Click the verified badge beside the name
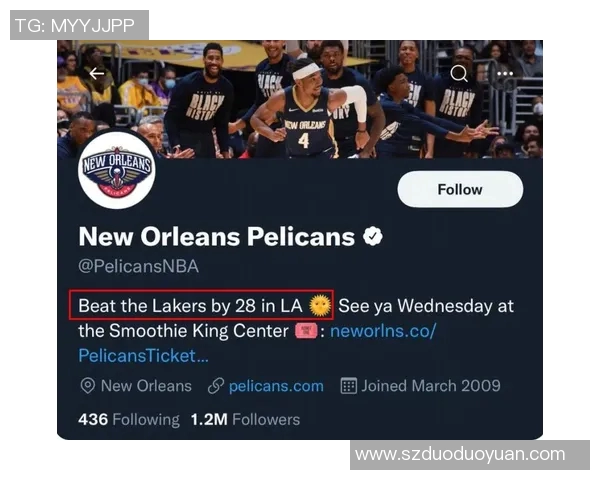Image resolution: width=600 pixels, height=480 pixels. point(373,237)
